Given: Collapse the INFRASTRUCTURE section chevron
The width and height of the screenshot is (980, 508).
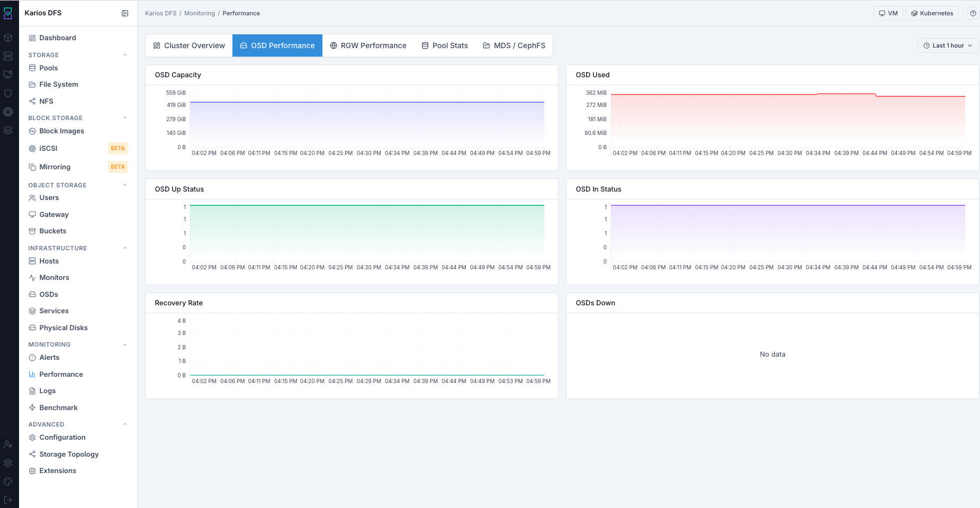Looking at the screenshot, I should point(125,248).
